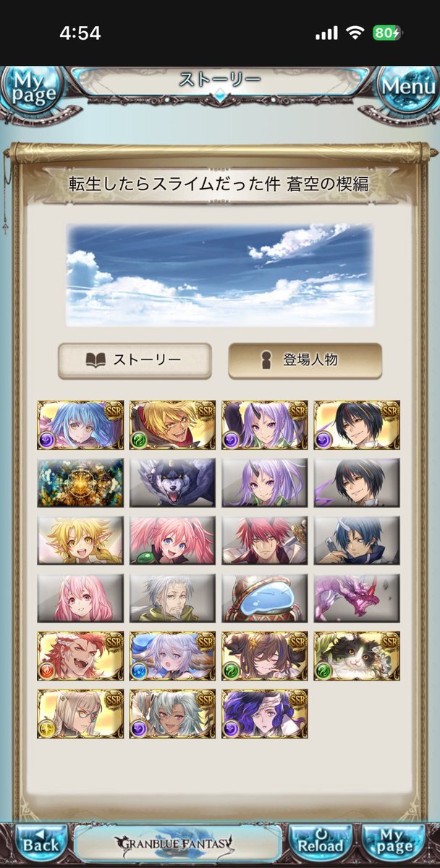Tap the blue sky story banner image
Viewport: 440px width, 868px height.
click(x=220, y=275)
